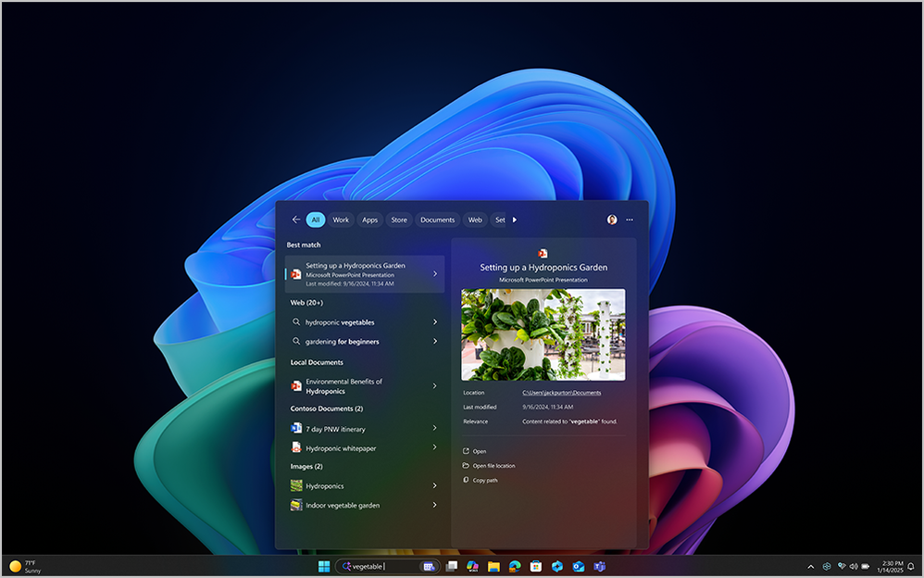Open the blue hexagon app on the taskbar
The height and width of the screenshot is (578, 924).
coord(556,566)
